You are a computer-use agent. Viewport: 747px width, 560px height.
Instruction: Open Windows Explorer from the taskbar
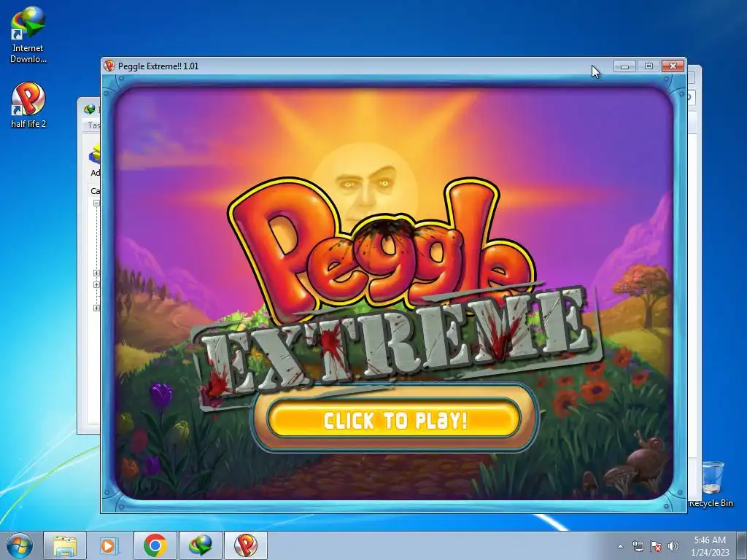point(65,545)
